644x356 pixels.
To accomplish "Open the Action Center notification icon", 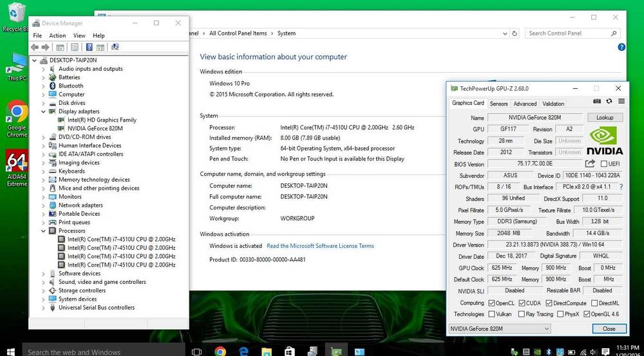I will (605, 352).
